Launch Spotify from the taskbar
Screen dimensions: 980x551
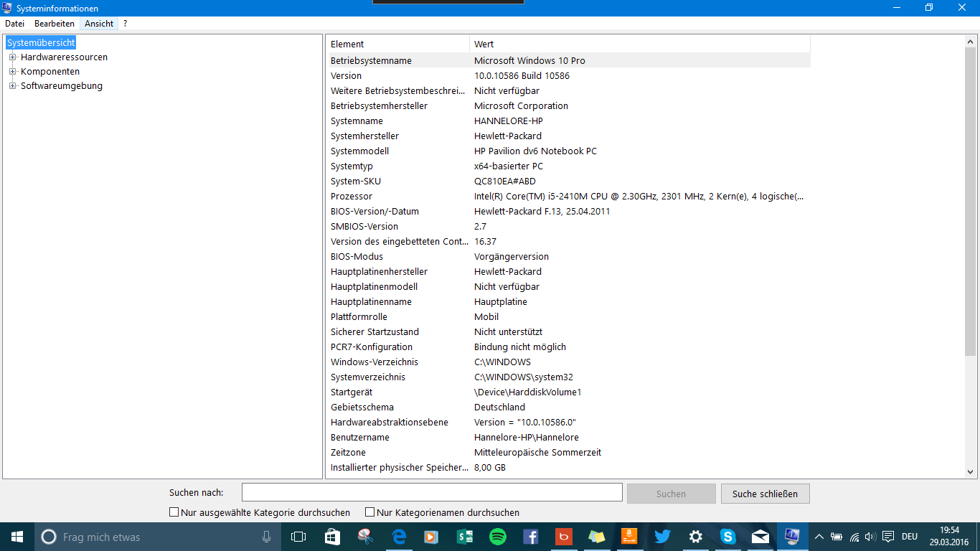tap(497, 537)
